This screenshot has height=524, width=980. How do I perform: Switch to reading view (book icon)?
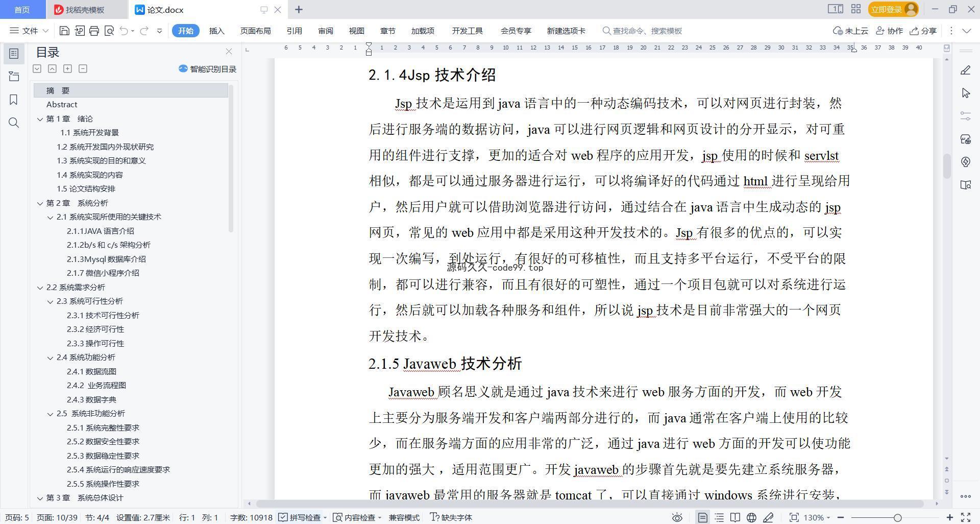735,517
